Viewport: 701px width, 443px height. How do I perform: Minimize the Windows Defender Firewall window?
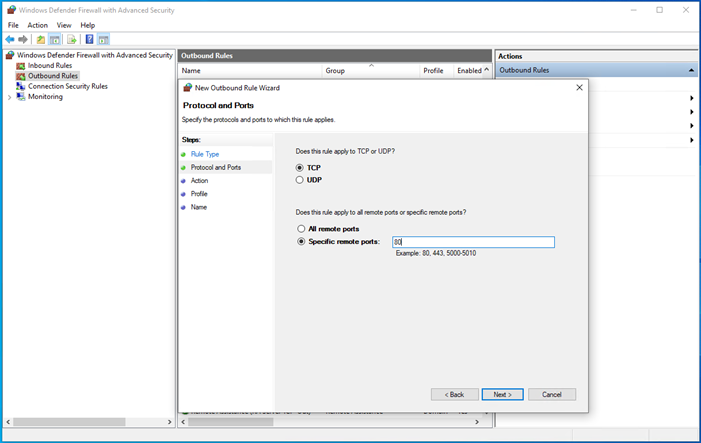tap(633, 10)
